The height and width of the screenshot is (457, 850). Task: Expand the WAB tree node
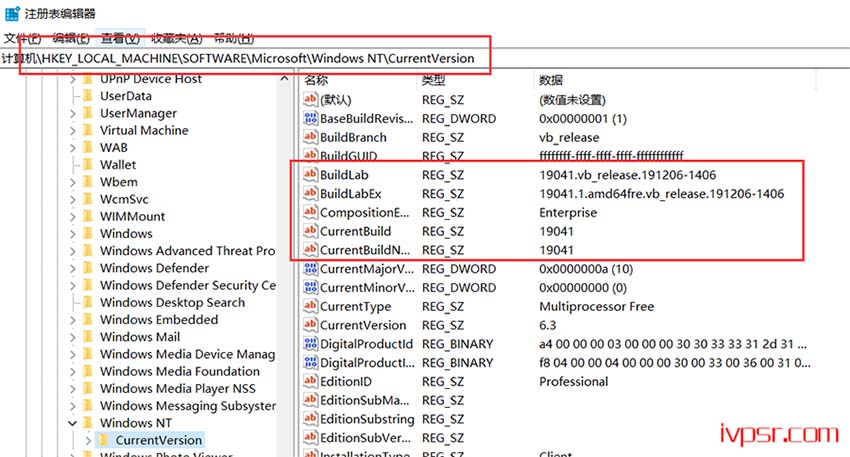coord(72,147)
